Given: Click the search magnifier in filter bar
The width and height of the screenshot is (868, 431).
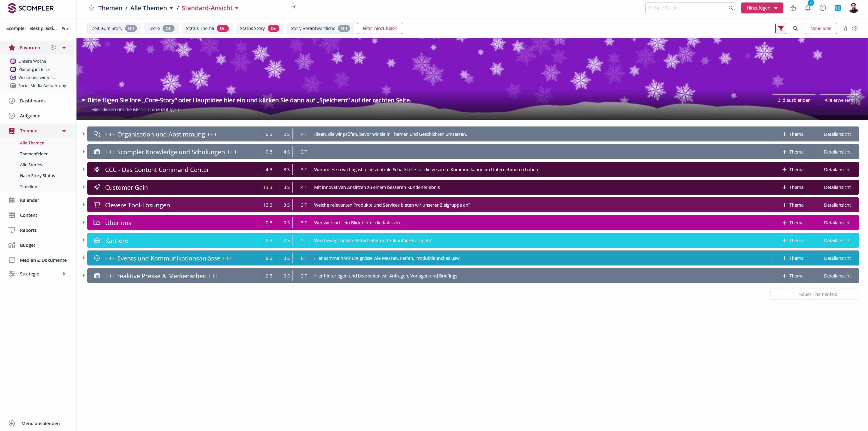Looking at the screenshot, I should tap(795, 28).
